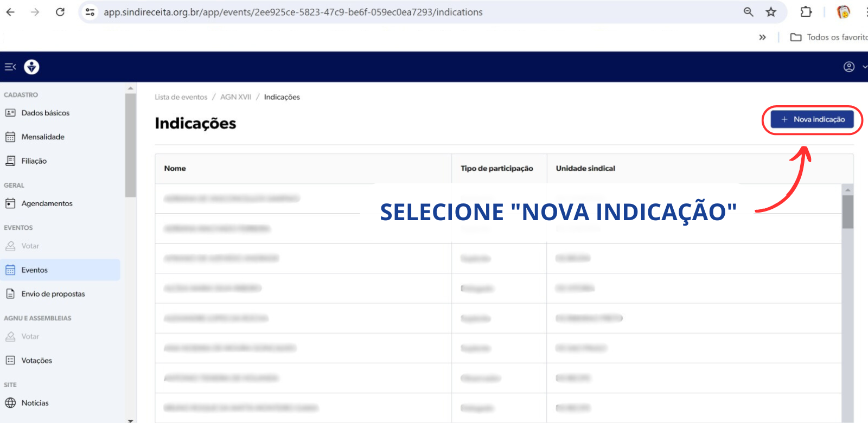The width and height of the screenshot is (868, 423).
Task: Click the Sindireceita logo icon
Action: coord(32,67)
